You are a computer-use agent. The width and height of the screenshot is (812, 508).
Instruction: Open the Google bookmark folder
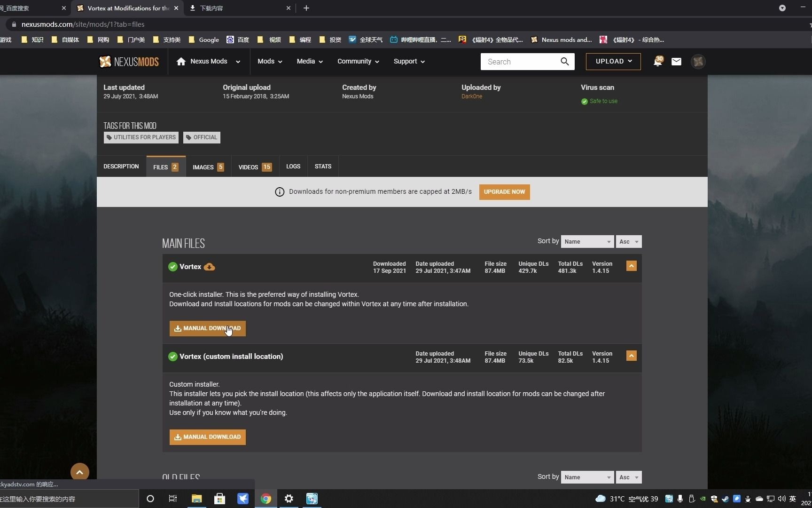pyautogui.click(x=204, y=40)
